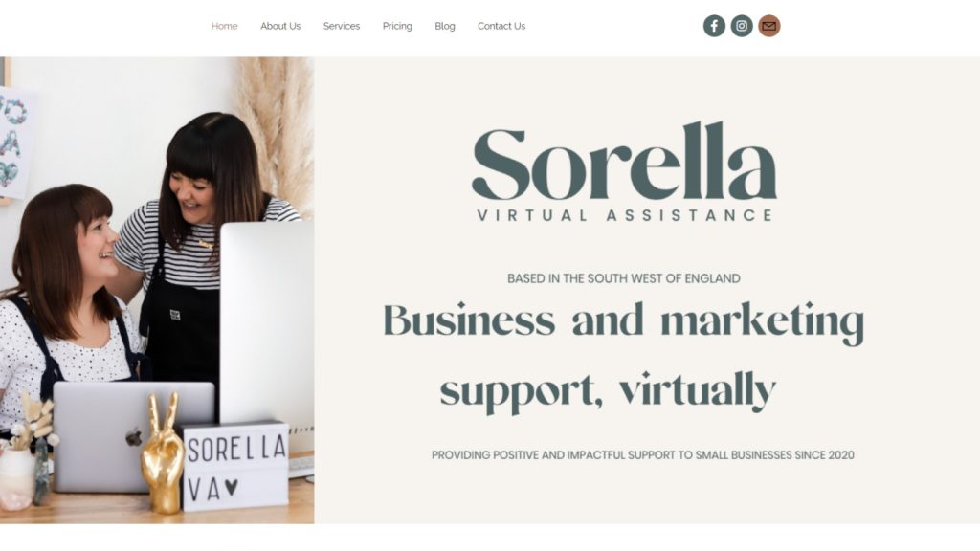This screenshot has height=551, width=980.
Task: Click the Virtual Assistance logo subtitle
Action: (624, 215)
